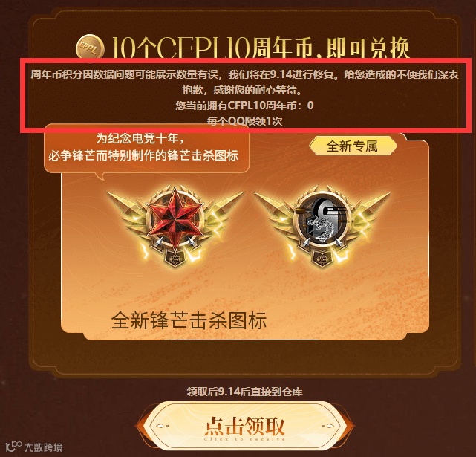Click small emblem beneath the silver dragon badge
Viewport: 476px width, 457px height.
322,259
